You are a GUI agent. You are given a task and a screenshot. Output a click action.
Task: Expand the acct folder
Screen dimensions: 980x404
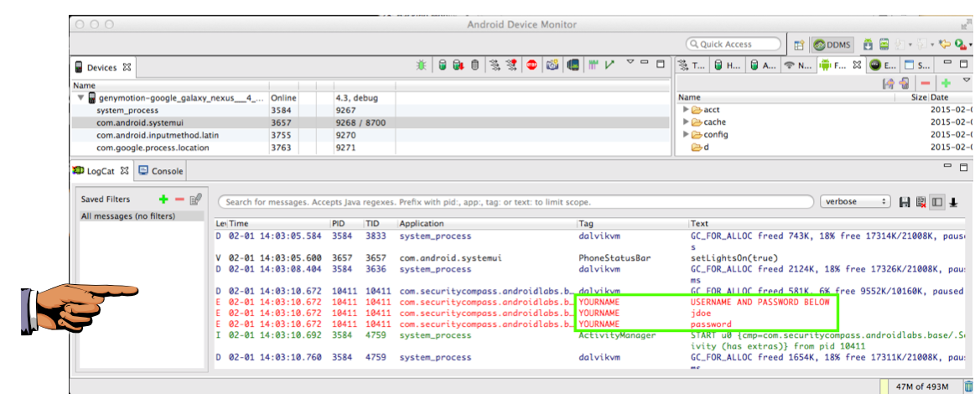[686, 110]
